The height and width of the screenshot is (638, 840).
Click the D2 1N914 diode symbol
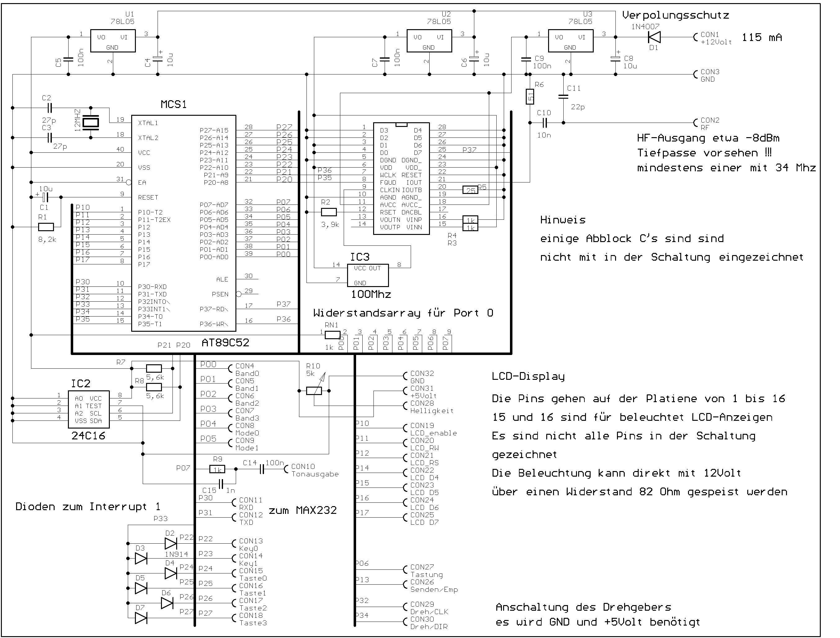pyautogui.click(x=171, y=543)
